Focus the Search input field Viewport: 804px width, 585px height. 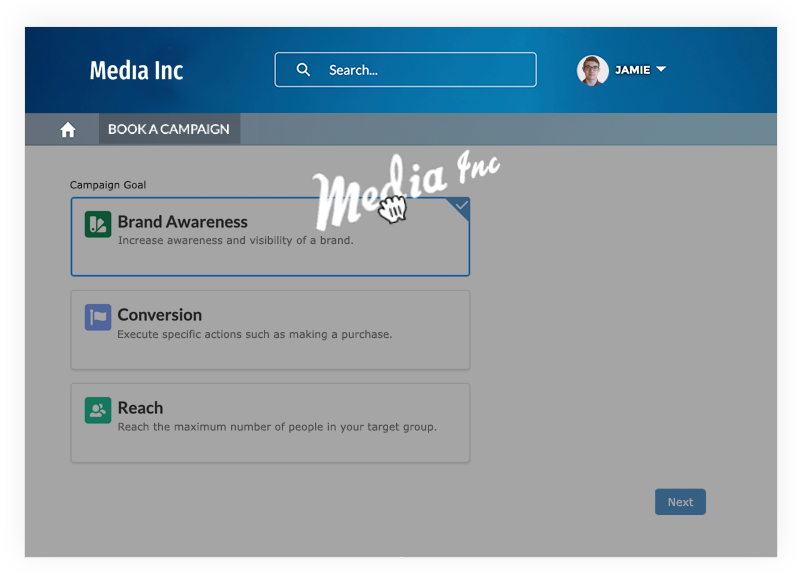405,69
